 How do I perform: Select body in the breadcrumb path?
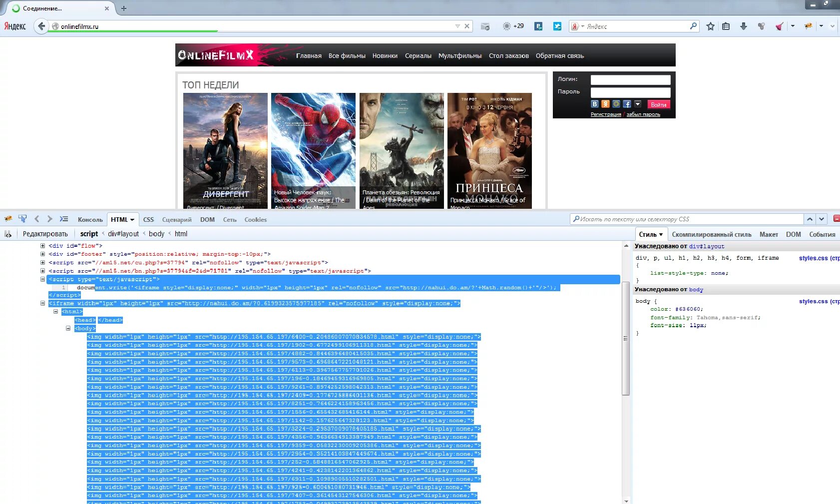pyautogui.click(x=156, y=234)
